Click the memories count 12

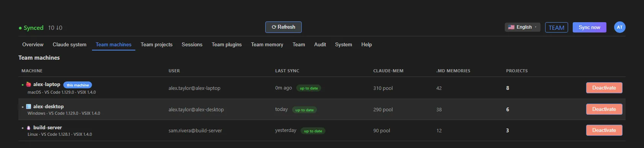(x=439, y=130)
